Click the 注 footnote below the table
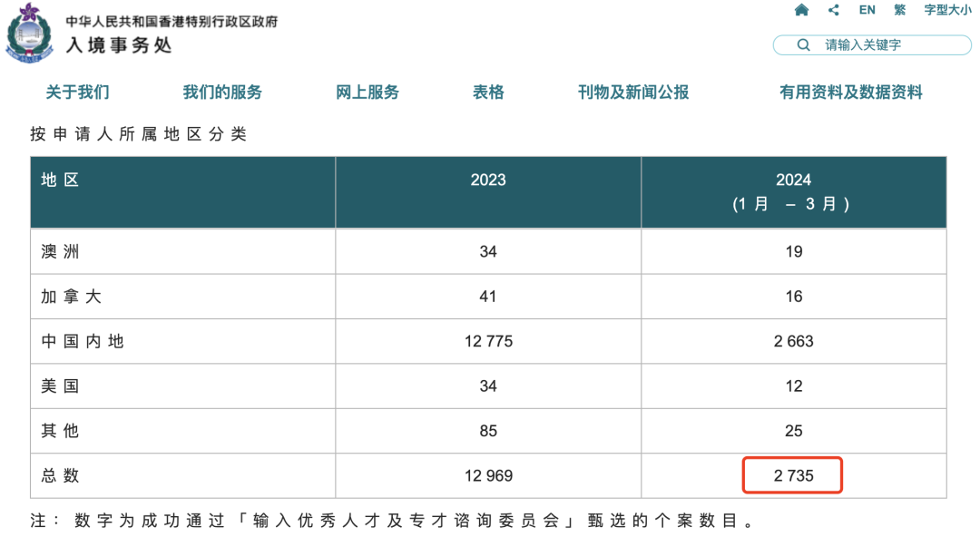This screenshot has height=537, width=980. 393,520
